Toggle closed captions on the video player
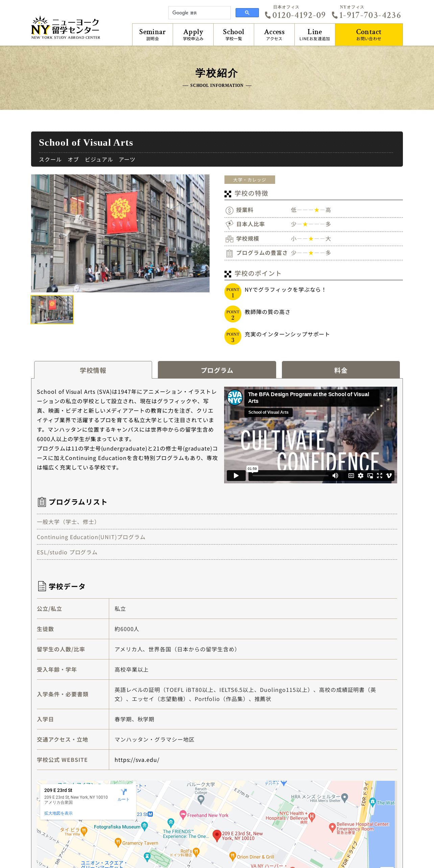Viewport: 434px width, 868px height. click(x=351, y=476)
